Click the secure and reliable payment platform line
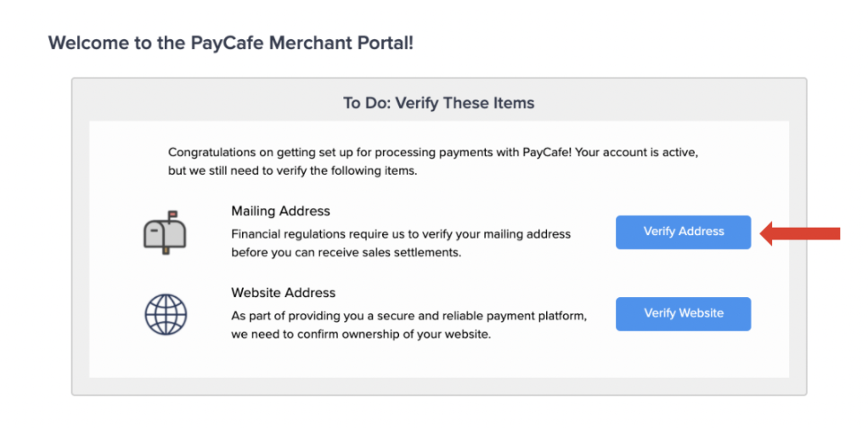 point(409,316)
